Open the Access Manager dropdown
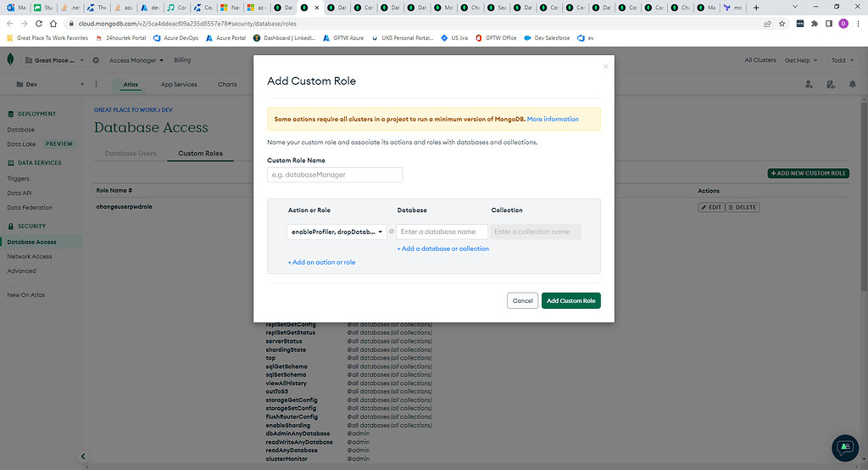Screen dimensions: 868x470 pyautogui.click(x=136, y=60)
